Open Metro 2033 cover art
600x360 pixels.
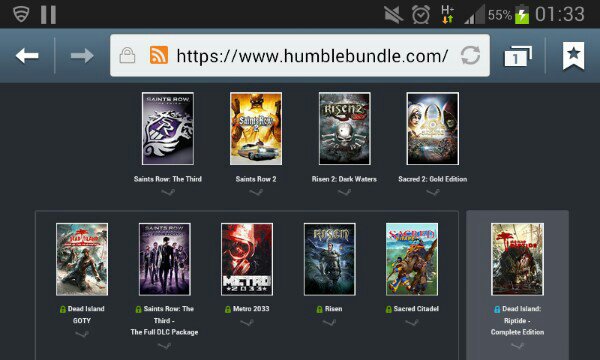(247, 259)
